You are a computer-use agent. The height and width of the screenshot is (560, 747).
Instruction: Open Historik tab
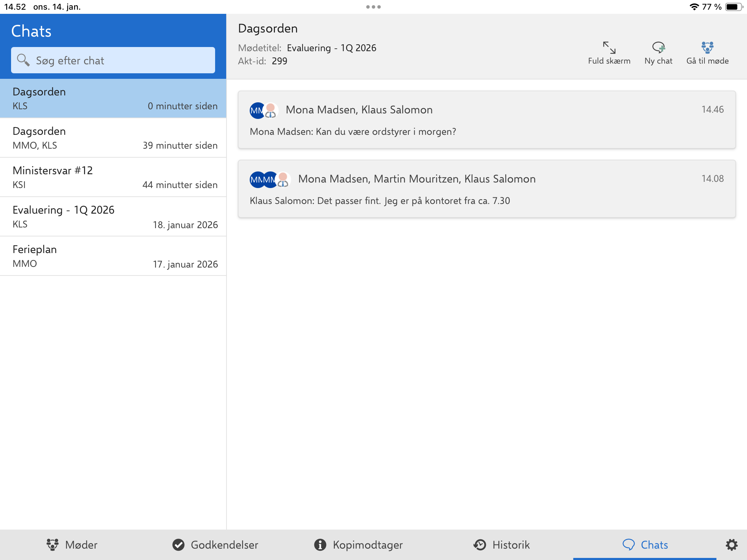[501, 545]
